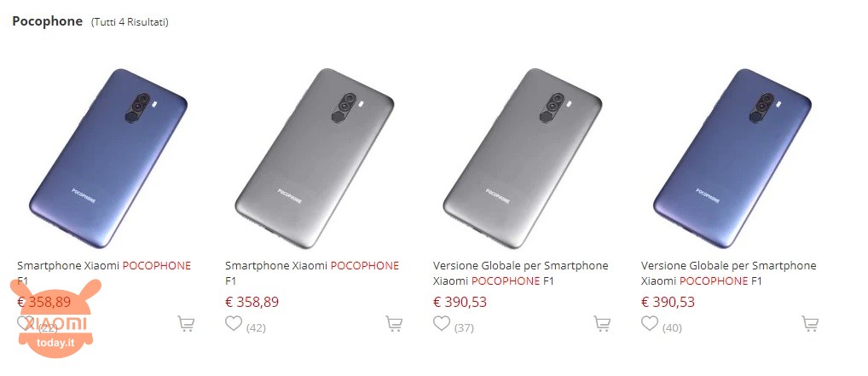Viewport: 868px width, 376px height.
Task: Click the Pocophone results heading
Action: (x=47, y=21)
